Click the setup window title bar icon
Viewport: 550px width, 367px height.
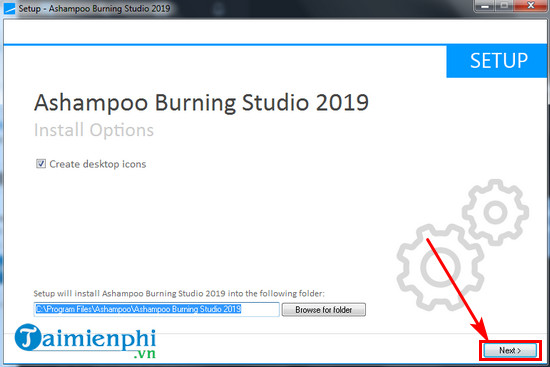pyautogui.click(x=9, y=8)
